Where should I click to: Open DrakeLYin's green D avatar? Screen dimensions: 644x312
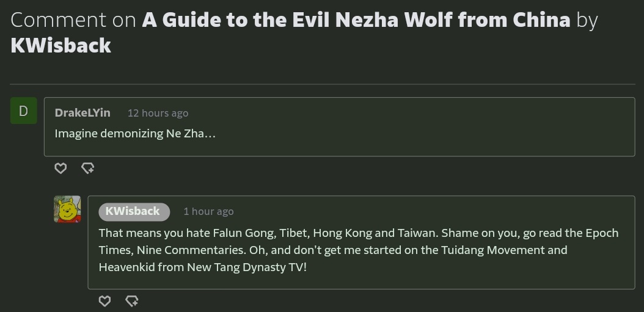(24, 111)
